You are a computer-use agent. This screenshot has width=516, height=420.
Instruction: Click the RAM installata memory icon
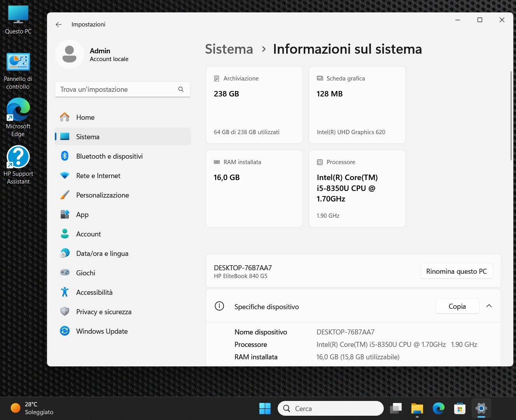point(217,162)
